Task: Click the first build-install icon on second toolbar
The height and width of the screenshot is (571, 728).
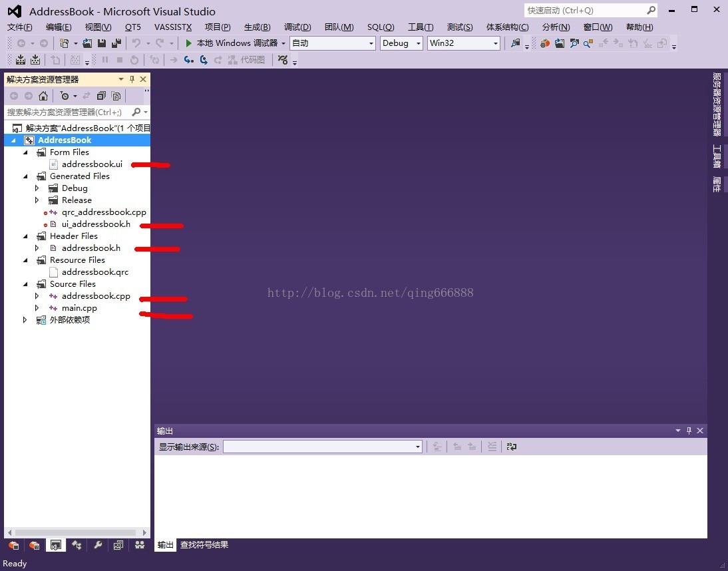Action: [21, 60]
